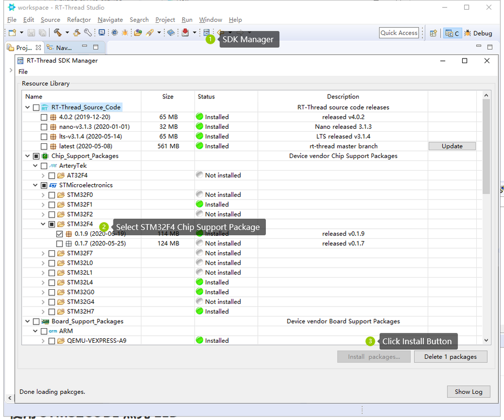
Task: Click the red download arrow icon
Action: pos(185,32)
